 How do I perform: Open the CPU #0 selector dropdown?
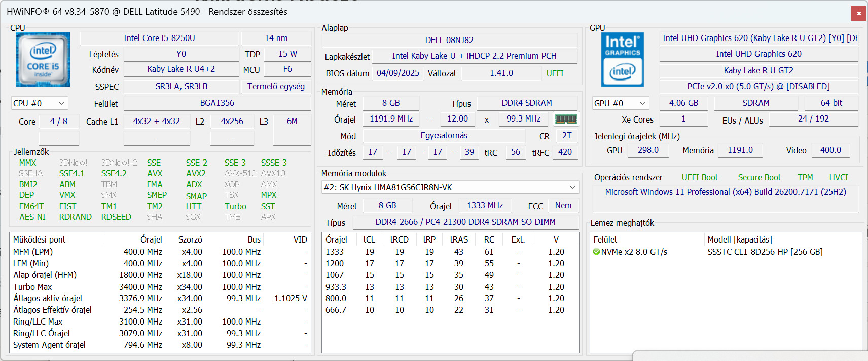pos(40,103)
